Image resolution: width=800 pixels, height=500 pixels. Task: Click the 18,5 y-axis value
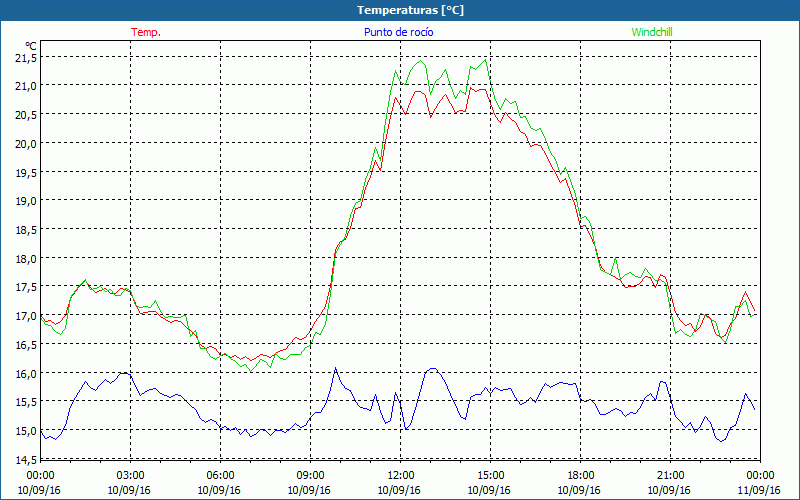(26, 230)
